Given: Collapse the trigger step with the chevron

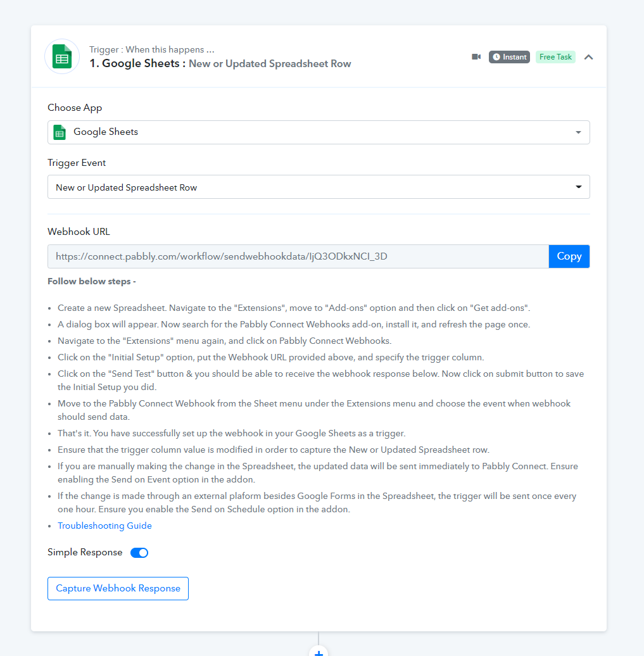Looking at the screenshot, I should pos(588,57).
